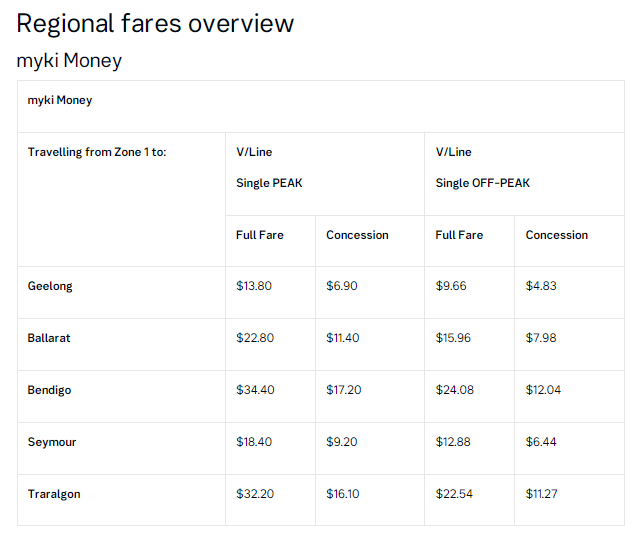This screenshot has height=538, width=640.
Task: Select the Seymour row label
Action: 52,442
